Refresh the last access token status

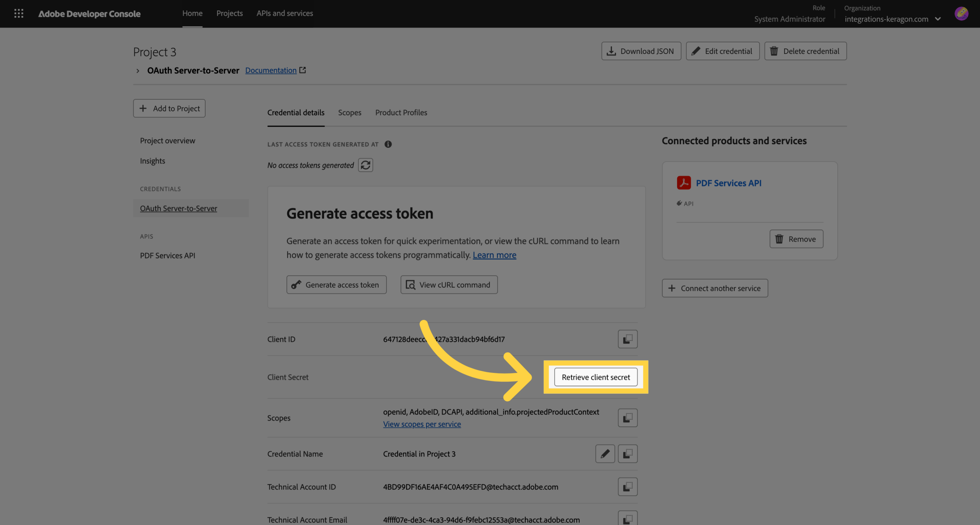pos(365,165)
